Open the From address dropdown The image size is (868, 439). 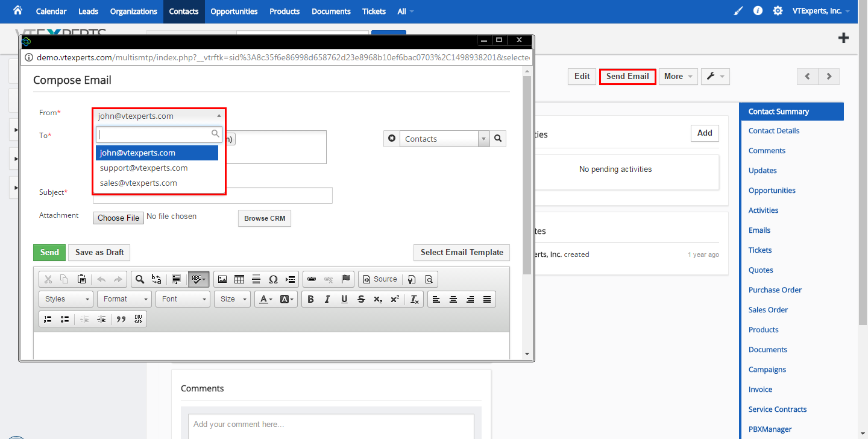pos(160,116)
